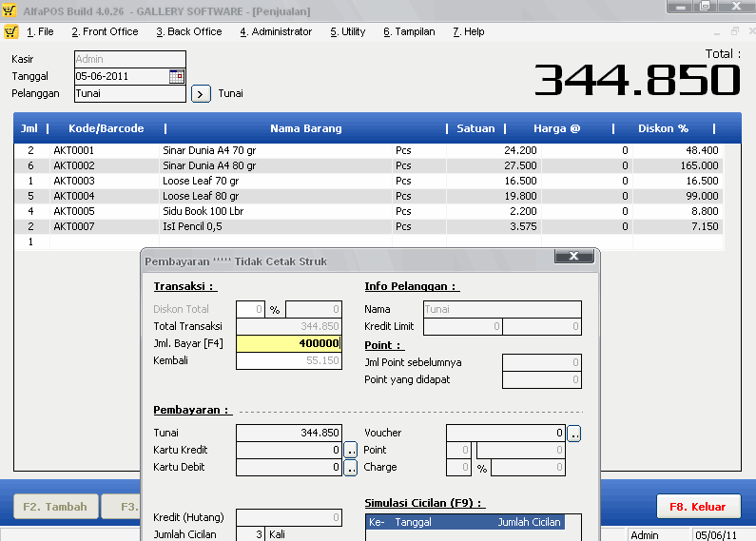This screenshot has height=541, width=756.
Task: Open the Administrator menu
Action: coord(276,31)
